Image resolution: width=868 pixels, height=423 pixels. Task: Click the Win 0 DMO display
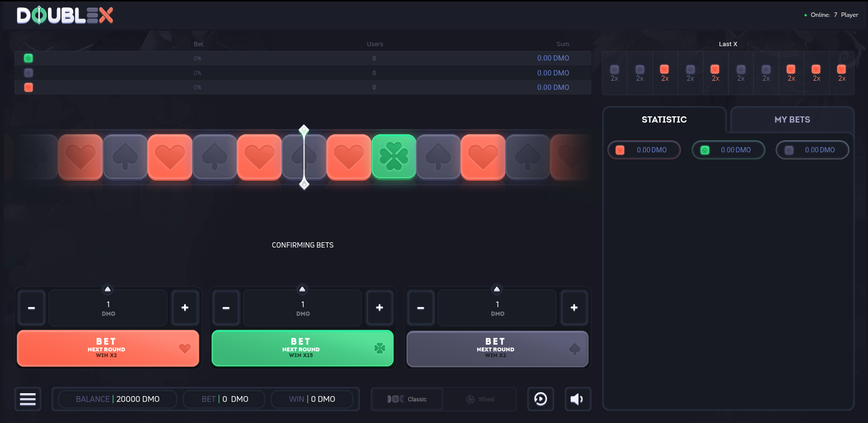click(x=312, y=399)
